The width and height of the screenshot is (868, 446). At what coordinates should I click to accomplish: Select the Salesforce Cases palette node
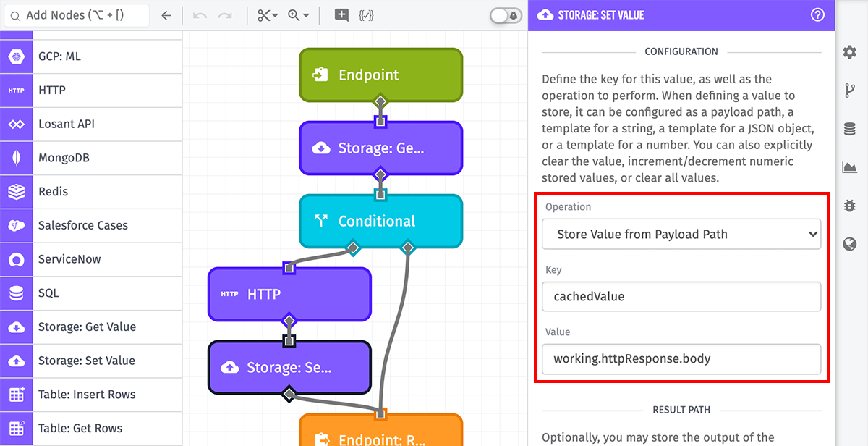pos(90,225)
